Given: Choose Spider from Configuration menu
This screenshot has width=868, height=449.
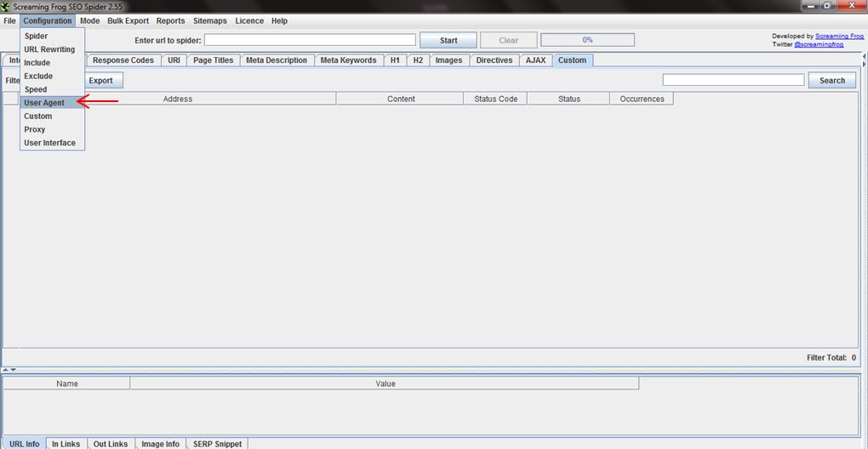Looking at the screenshot, I should (x=52, y=36).
